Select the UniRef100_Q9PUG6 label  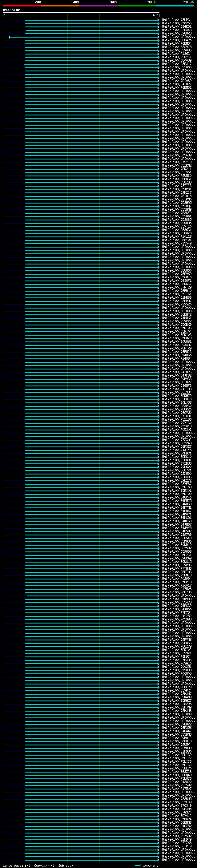(x=177, y=643)
